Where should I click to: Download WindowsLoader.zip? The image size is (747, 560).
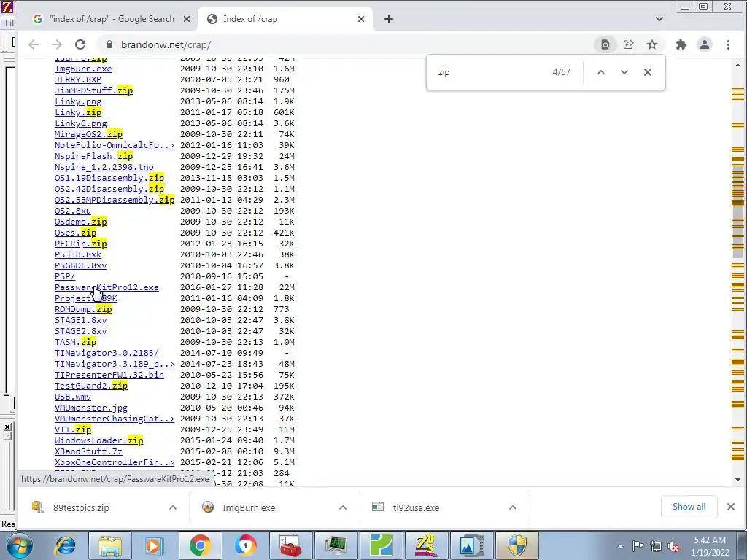pos(99,441)
